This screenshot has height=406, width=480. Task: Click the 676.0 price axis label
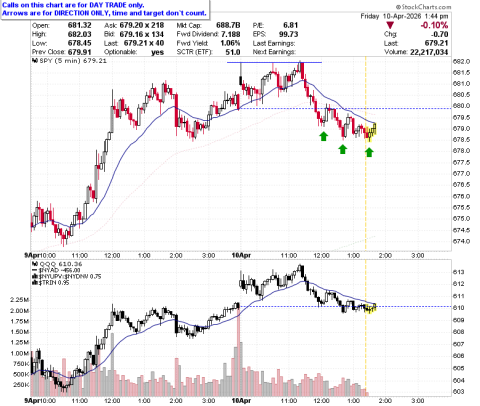pos(461,196)
